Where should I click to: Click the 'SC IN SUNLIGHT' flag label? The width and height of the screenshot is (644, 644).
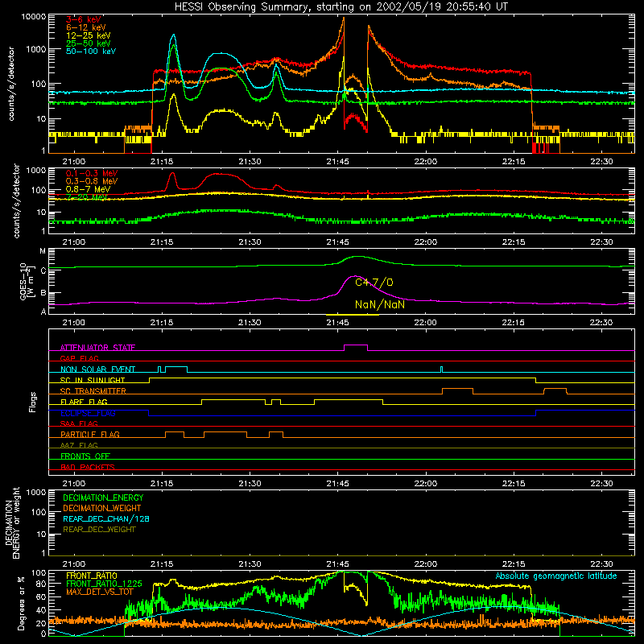[93, 380]
